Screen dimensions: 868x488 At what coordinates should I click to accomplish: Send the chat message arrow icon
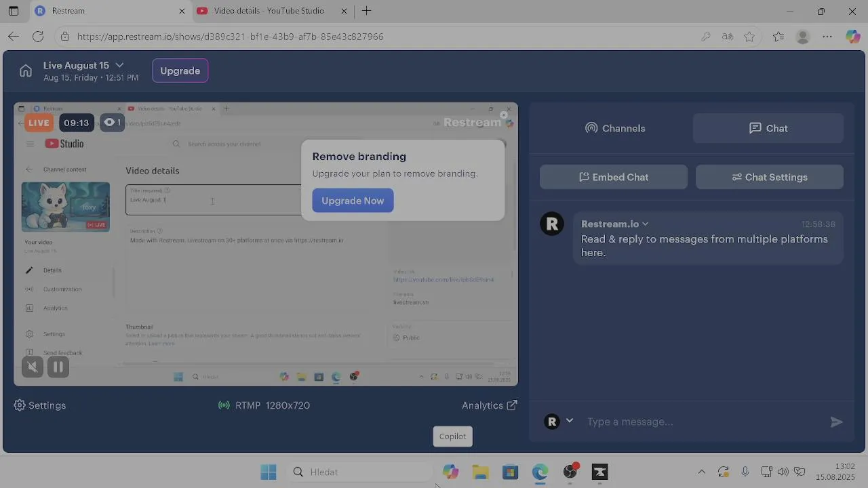tap(836, 422)
